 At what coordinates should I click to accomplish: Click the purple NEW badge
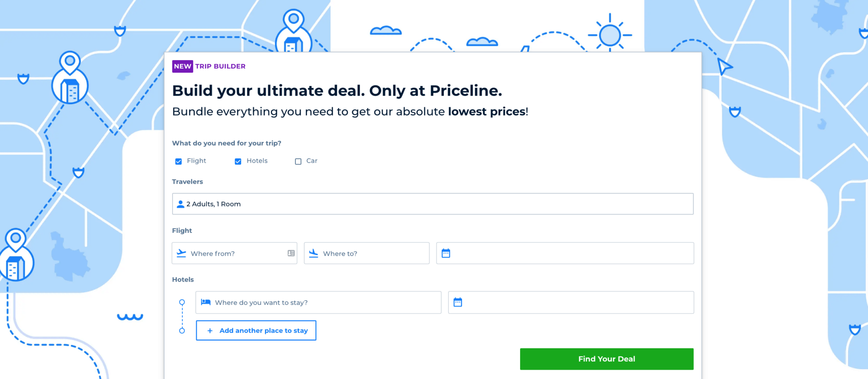[182, 66]
